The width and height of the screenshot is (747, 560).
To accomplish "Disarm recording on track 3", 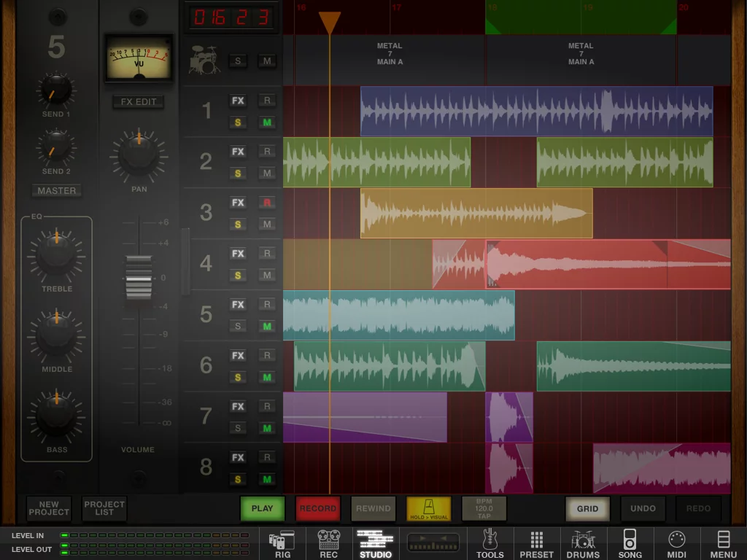I will click(267, 203).
